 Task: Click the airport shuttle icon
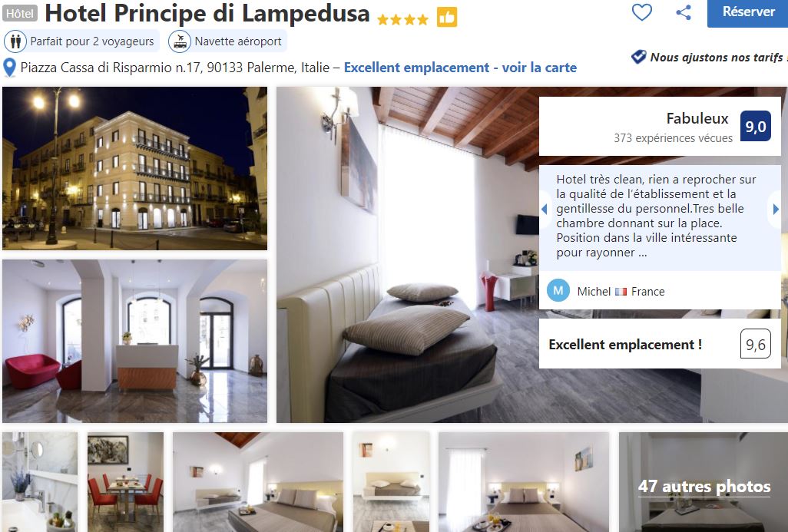click(180, 41)
